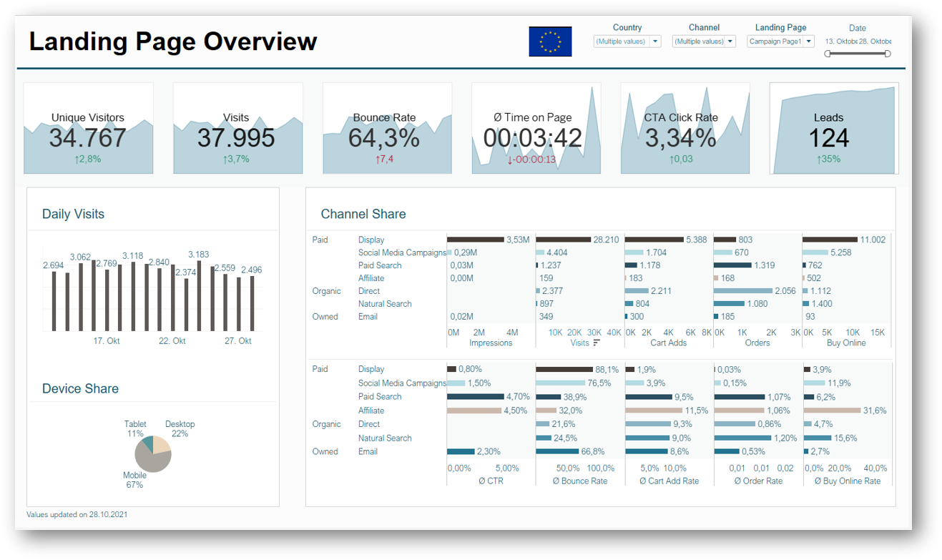Image resolution: width=942 pixels, height=560 pixels.
Task: Click the right handle of Date slider
Action: pyautogui.click(x=888, y=54)
